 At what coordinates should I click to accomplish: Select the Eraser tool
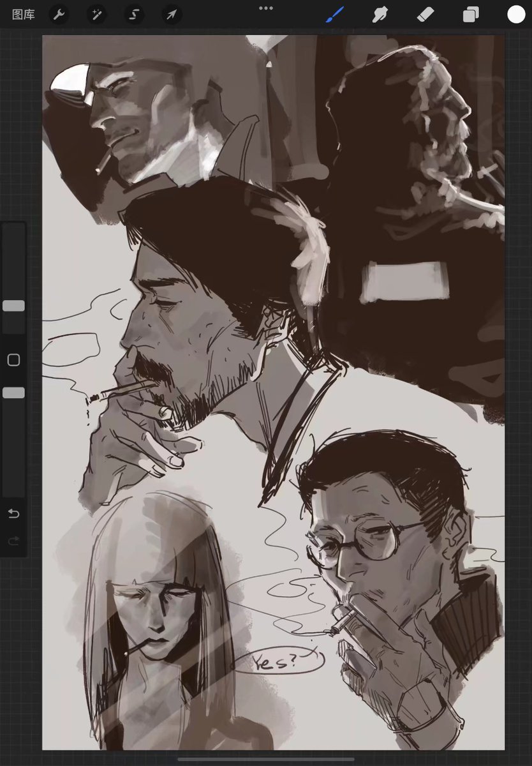coord(425,14)
